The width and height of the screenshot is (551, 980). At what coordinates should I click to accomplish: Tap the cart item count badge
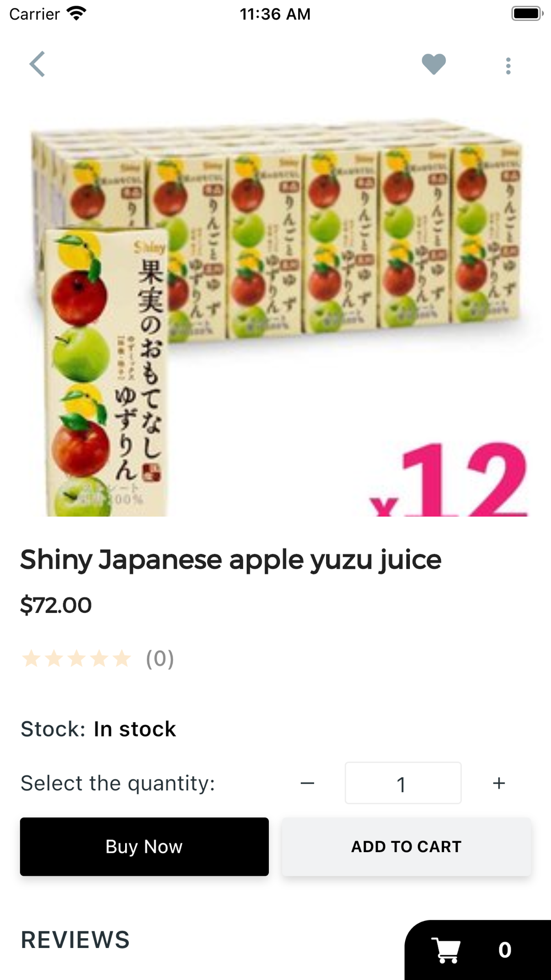[505, 950]
